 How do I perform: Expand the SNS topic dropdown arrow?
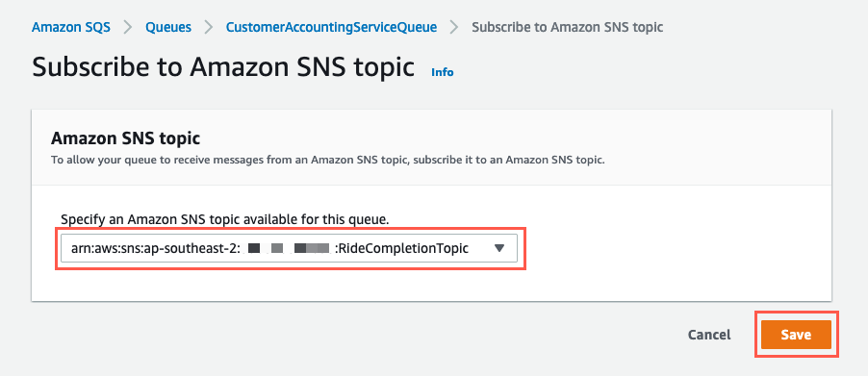tap(499, 248)
